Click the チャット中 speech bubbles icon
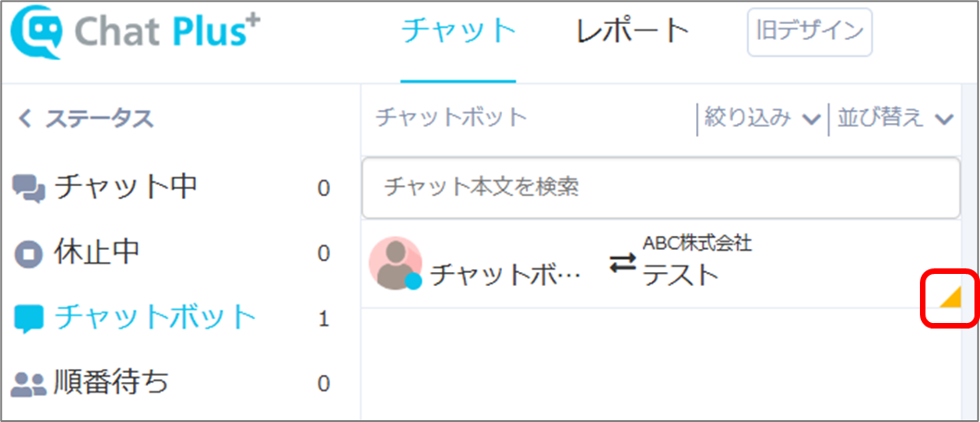This screenshot has height=422, width=980. coord(29,188)
